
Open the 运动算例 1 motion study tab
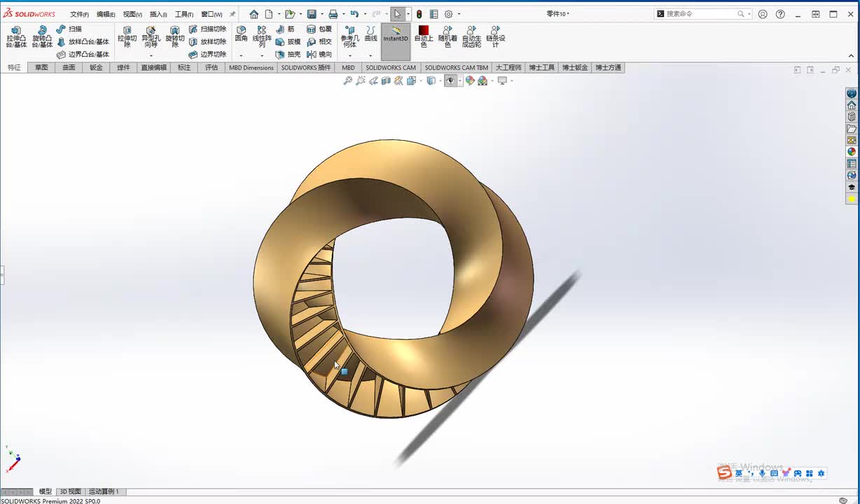click(x=104, y=491)
